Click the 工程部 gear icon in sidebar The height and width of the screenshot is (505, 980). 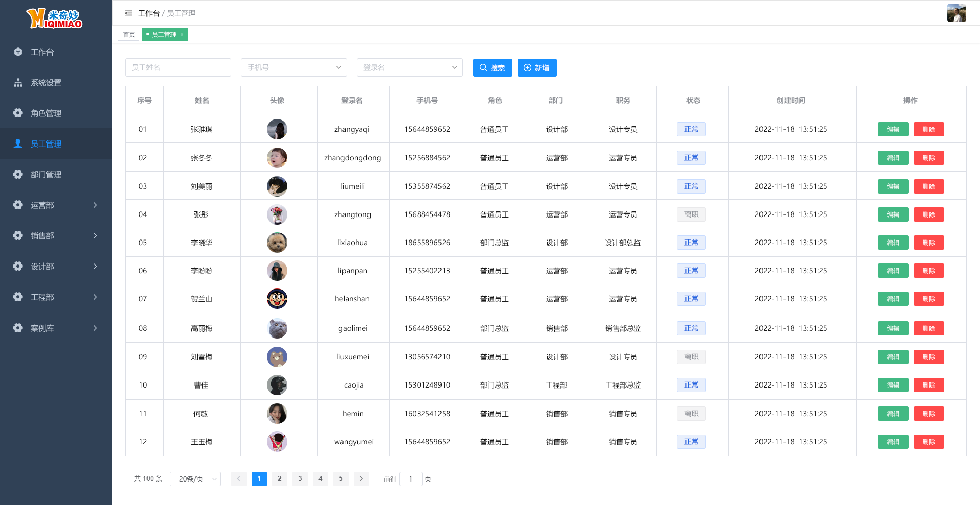pos(18,297)
